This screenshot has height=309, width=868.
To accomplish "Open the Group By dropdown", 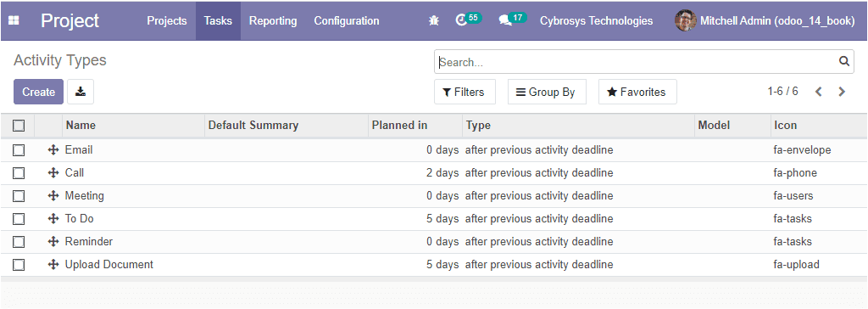I will (x=547, y=92).
